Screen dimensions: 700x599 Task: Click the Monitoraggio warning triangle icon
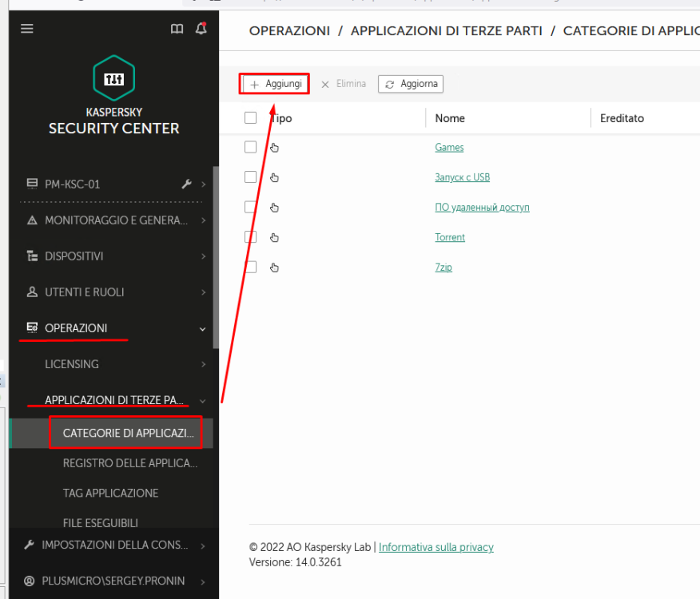[x=32, y=220]
